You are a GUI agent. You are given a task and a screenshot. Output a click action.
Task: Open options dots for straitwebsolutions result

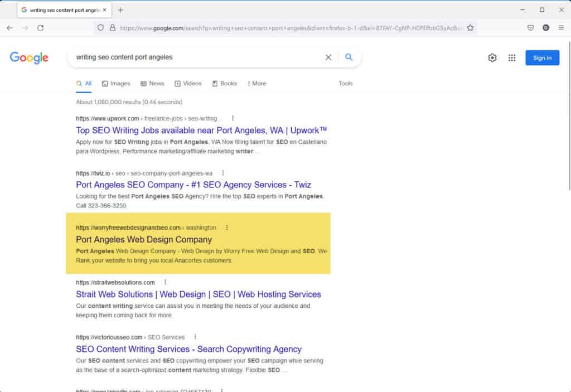[165, 282]
